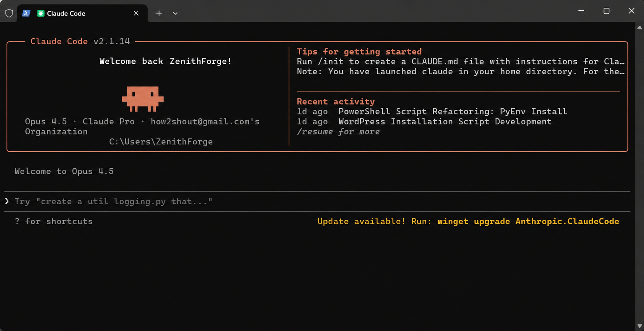Screen dimensions: 644x331
Task: Click '? for shortcuts' hint
Action: [54, 221]
